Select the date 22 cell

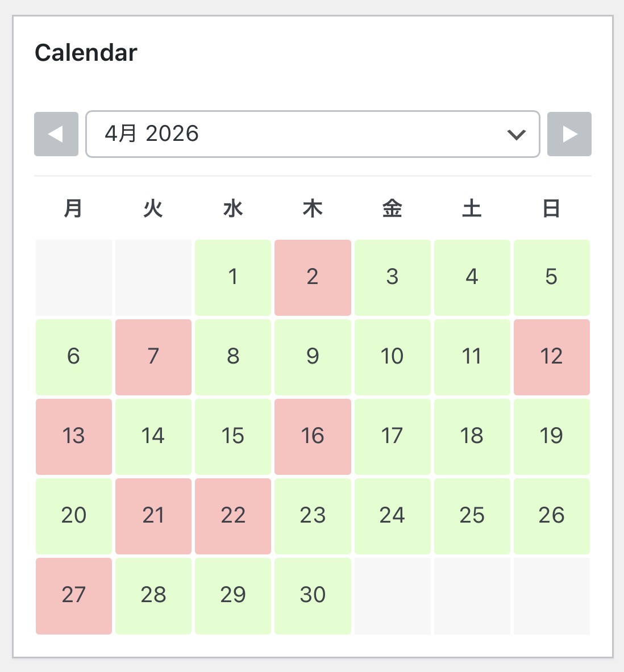[233, 516]
